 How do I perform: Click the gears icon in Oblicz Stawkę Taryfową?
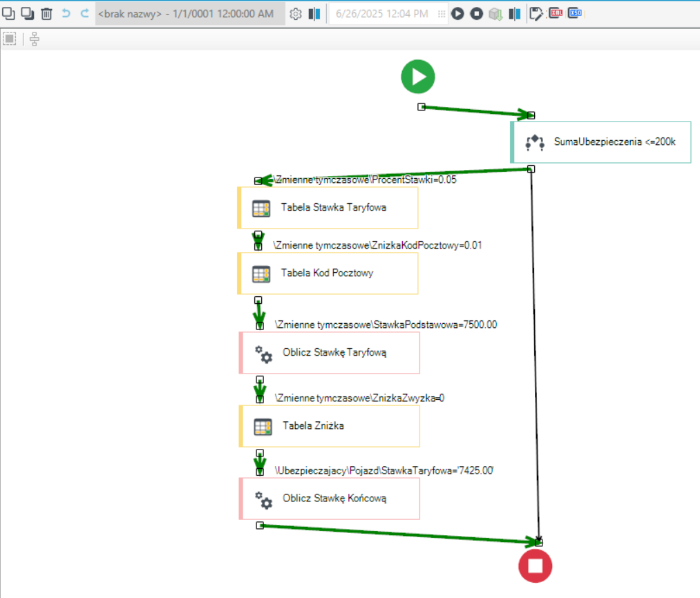coord(263,354)
